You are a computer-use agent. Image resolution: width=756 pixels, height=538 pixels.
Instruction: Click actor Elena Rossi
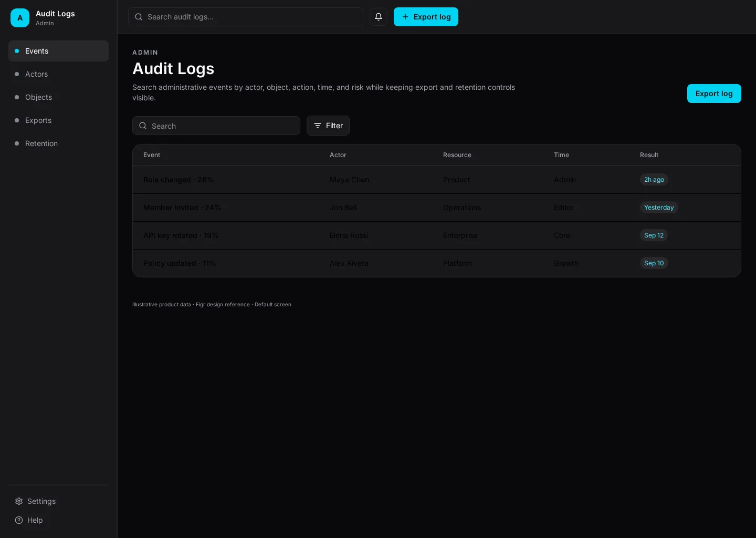tap(349, 235)
